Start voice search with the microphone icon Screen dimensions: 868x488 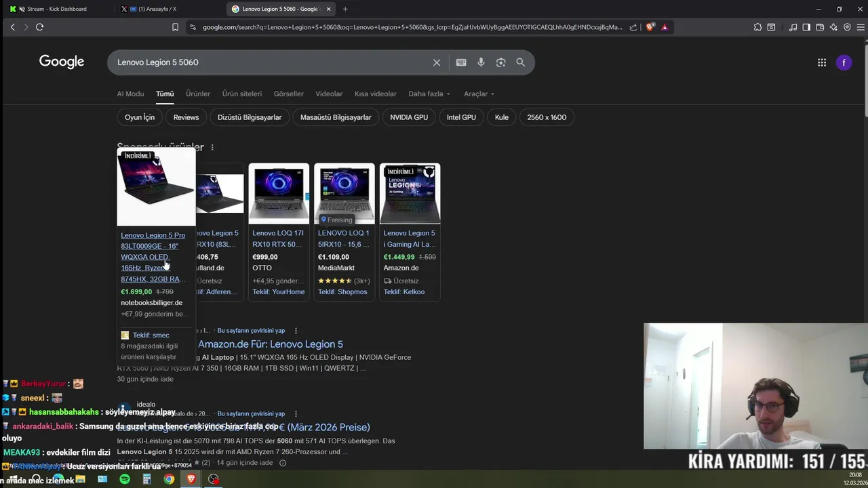coord(481,62)
